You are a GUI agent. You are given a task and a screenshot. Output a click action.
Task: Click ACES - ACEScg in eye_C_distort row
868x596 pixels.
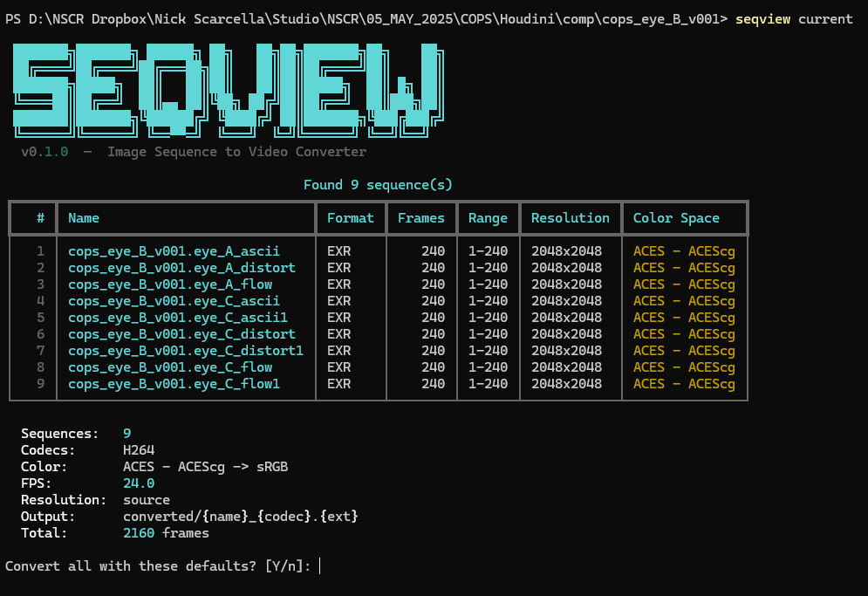click(684, 334)
